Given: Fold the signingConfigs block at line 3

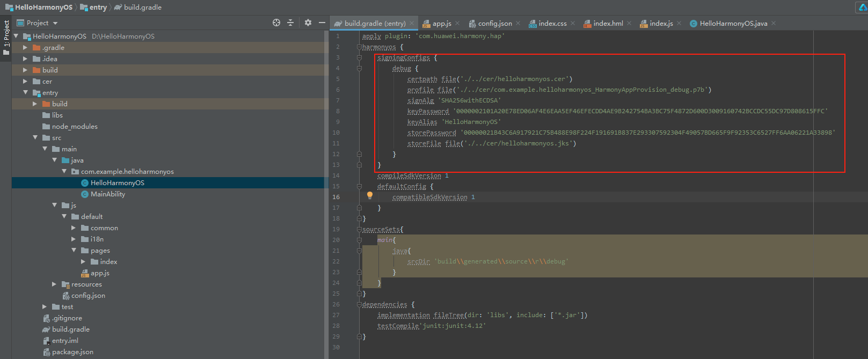Looking at the screenshot, I should 359,57.
